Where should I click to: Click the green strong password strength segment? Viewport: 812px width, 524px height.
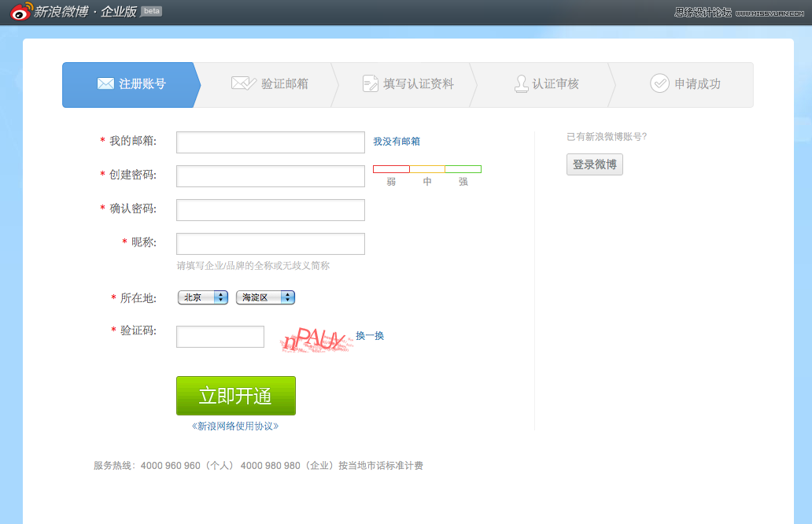point(463,169)
